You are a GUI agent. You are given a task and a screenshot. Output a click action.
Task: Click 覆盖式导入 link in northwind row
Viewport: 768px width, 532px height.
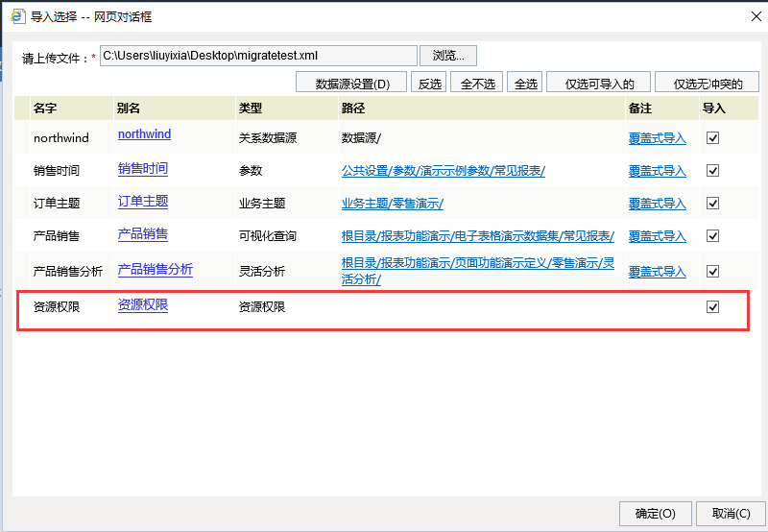coord(658,138)
